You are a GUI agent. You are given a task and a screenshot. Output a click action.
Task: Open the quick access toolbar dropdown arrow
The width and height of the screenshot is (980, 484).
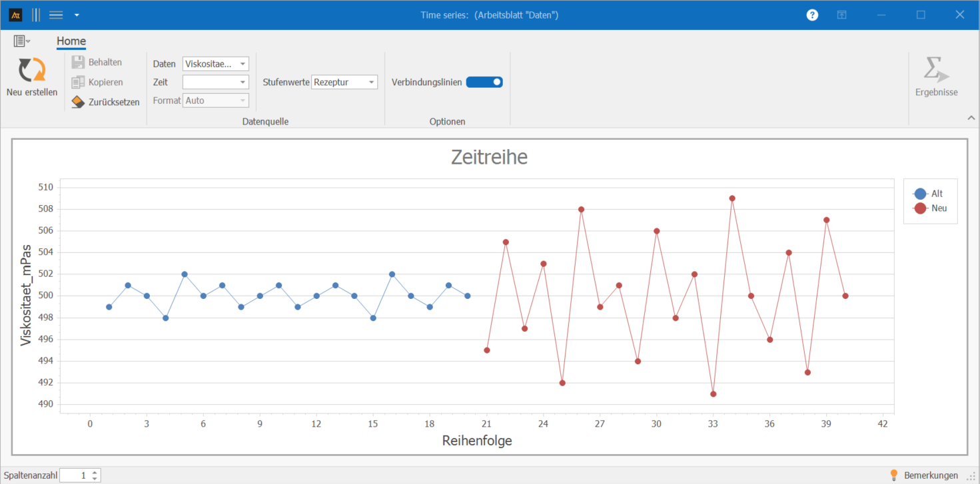click(x=77, y=15)
